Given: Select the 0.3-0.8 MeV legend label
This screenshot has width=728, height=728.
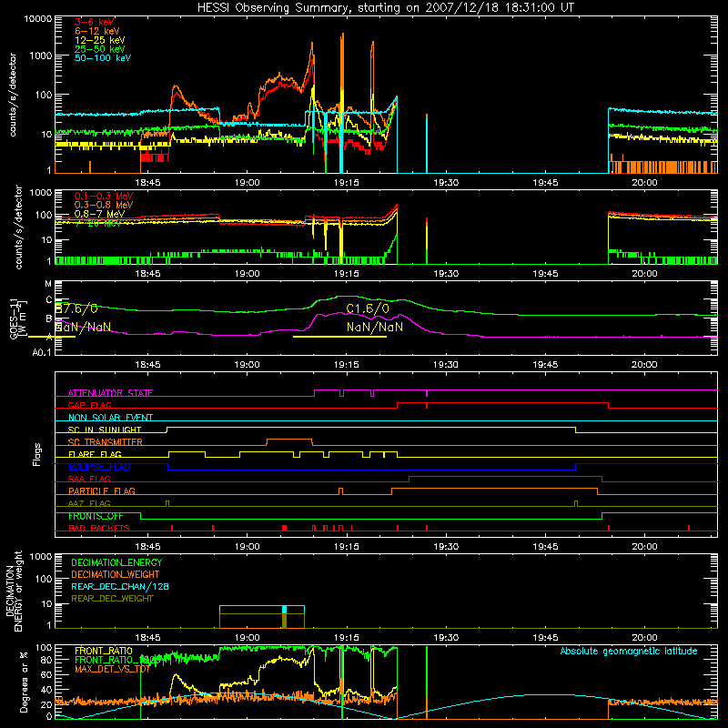Looking at the screenshot, I should 104,205.
